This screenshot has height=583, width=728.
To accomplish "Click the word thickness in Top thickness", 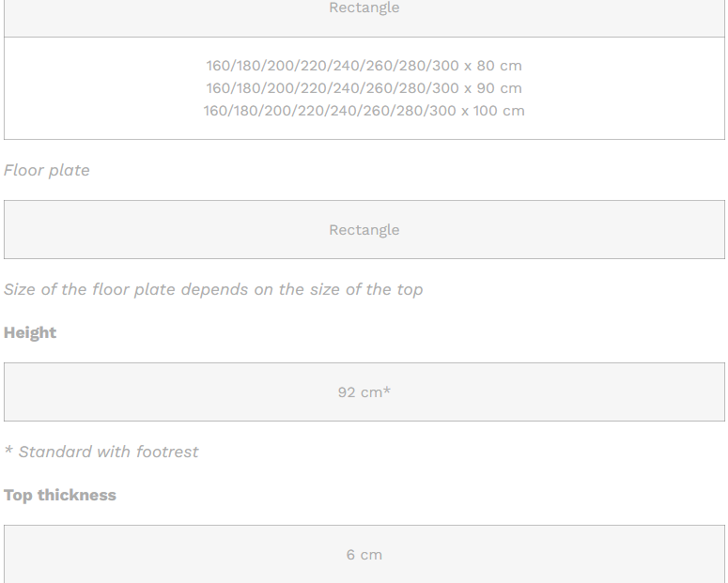I will tap(77, 495).
